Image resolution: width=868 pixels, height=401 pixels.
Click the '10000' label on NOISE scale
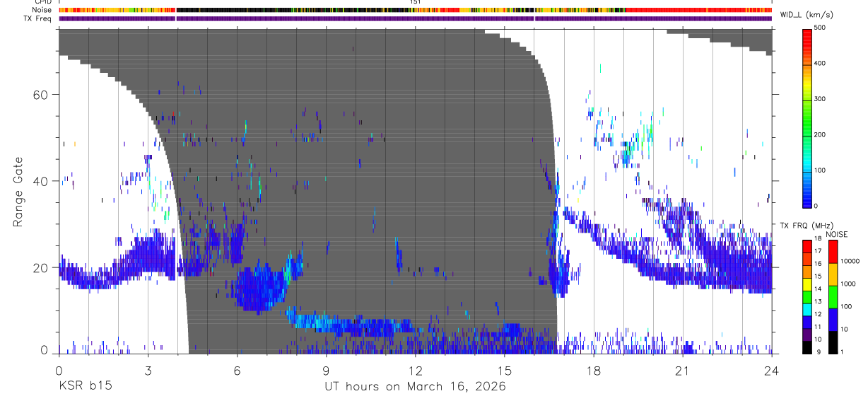[x=849, y=261]
